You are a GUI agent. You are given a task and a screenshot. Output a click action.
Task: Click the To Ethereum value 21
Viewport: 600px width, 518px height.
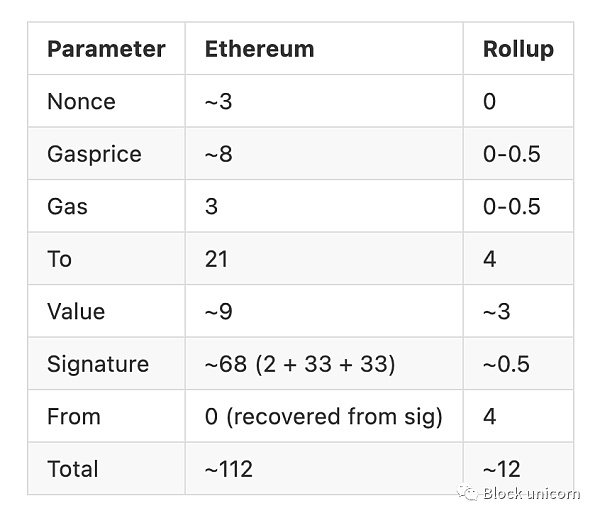(217, 259)
